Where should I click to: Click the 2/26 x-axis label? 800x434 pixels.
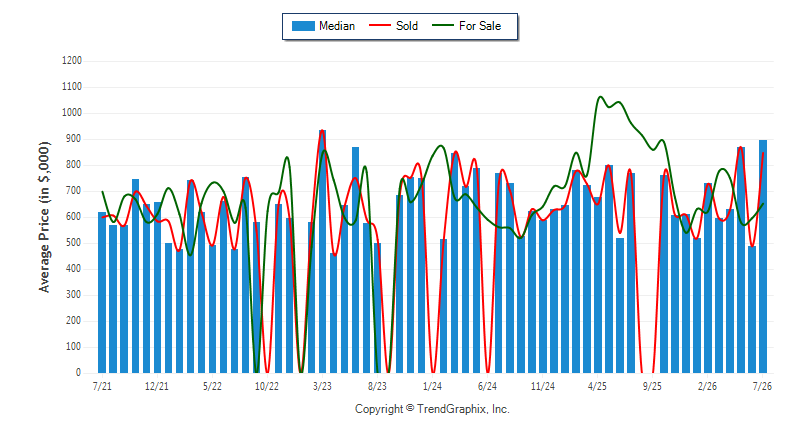tap(707, 386)
